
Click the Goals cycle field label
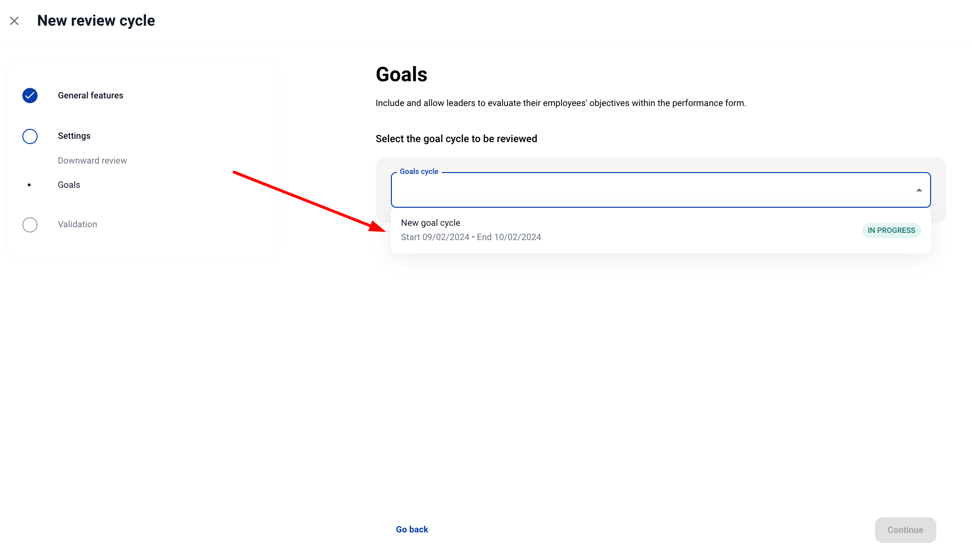(419, 172)
